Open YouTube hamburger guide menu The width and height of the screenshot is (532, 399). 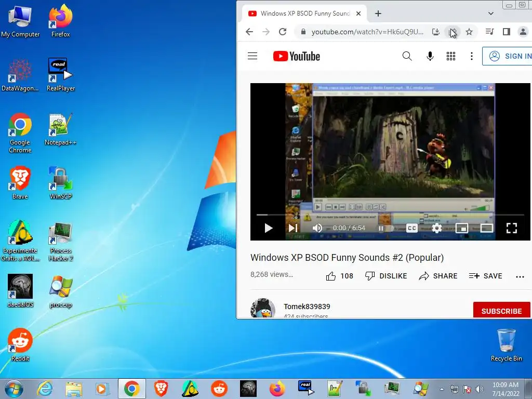(252, 56)
